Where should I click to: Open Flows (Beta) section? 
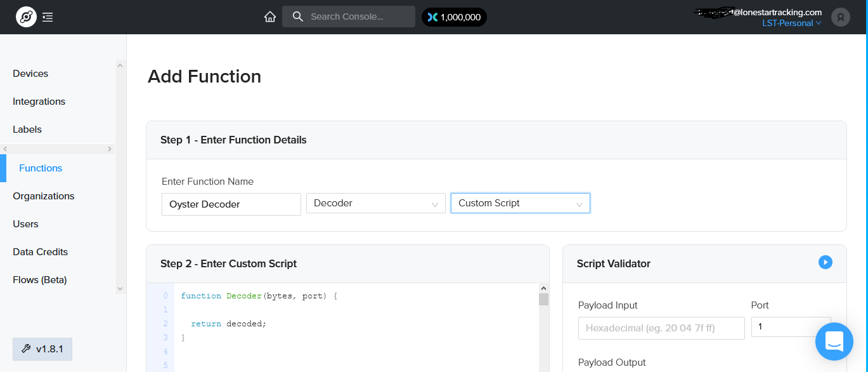point(39,280)
